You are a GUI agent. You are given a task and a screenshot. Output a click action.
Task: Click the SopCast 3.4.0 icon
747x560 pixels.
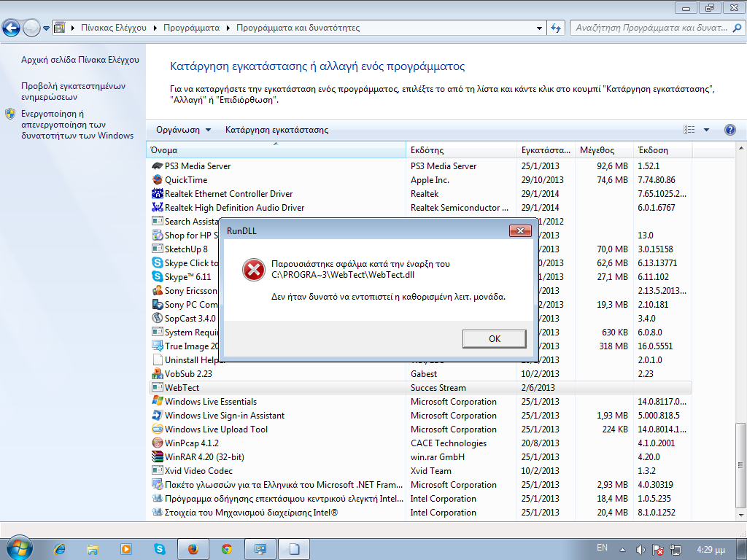pyautogui.click(x=158, y=318)
